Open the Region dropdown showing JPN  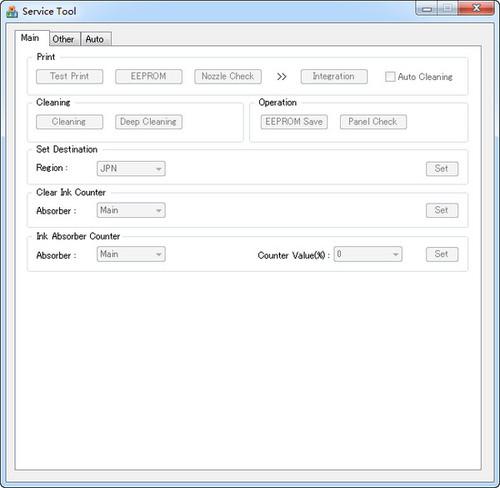(131, 169)
